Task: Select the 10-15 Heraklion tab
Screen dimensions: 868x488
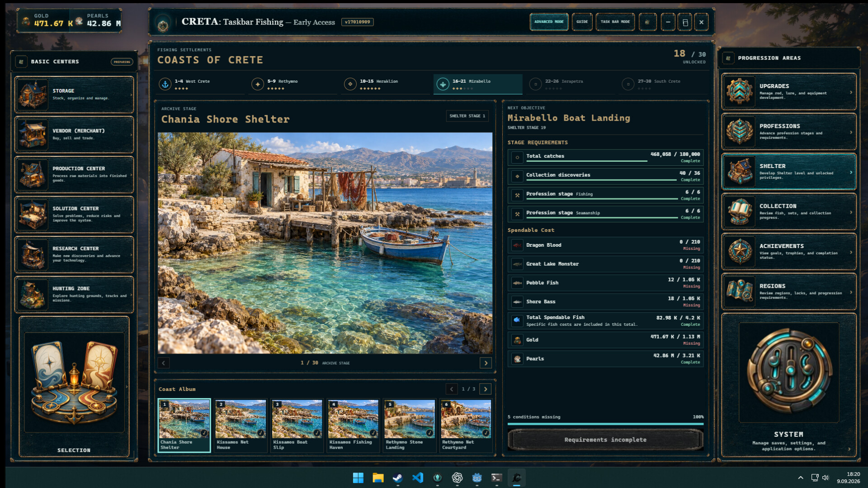Action: click(386, 84)
